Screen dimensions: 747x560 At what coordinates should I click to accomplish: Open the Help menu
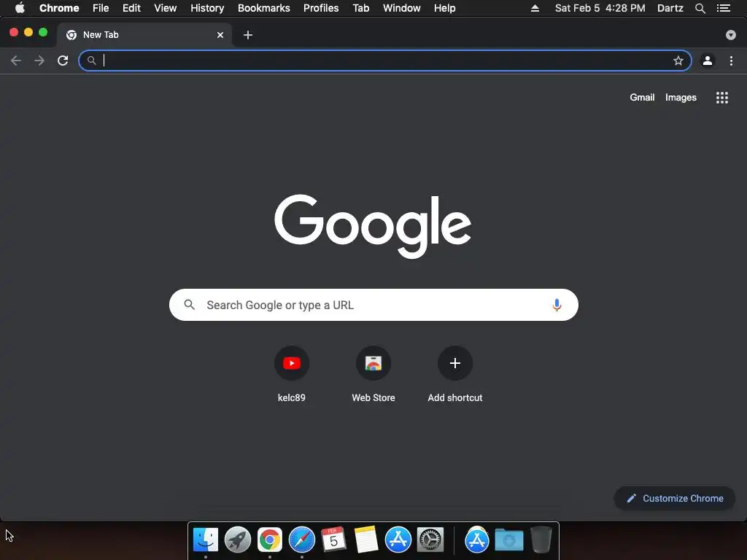pyautogui.click(x=444, y=8)
